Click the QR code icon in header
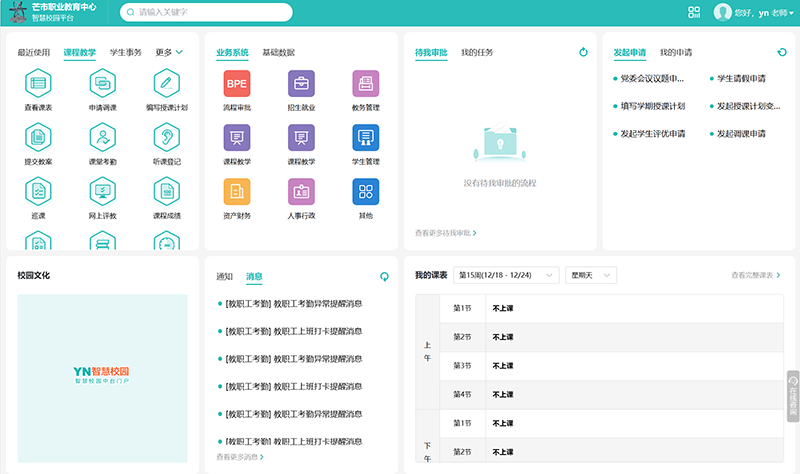Screen dimensions: 800x474 tap(694, 13)
